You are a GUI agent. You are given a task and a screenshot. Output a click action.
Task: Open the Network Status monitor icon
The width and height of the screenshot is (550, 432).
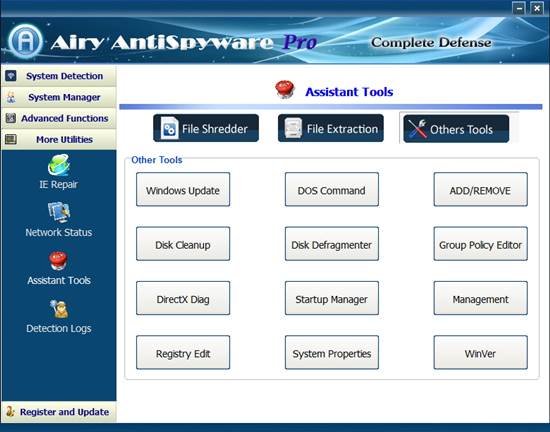point(59,212)
